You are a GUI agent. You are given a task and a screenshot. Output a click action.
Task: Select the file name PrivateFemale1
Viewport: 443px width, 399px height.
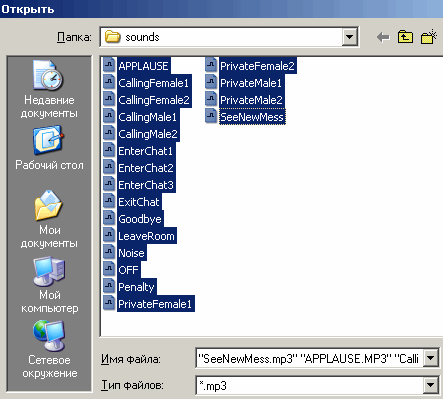coord(155,304)
